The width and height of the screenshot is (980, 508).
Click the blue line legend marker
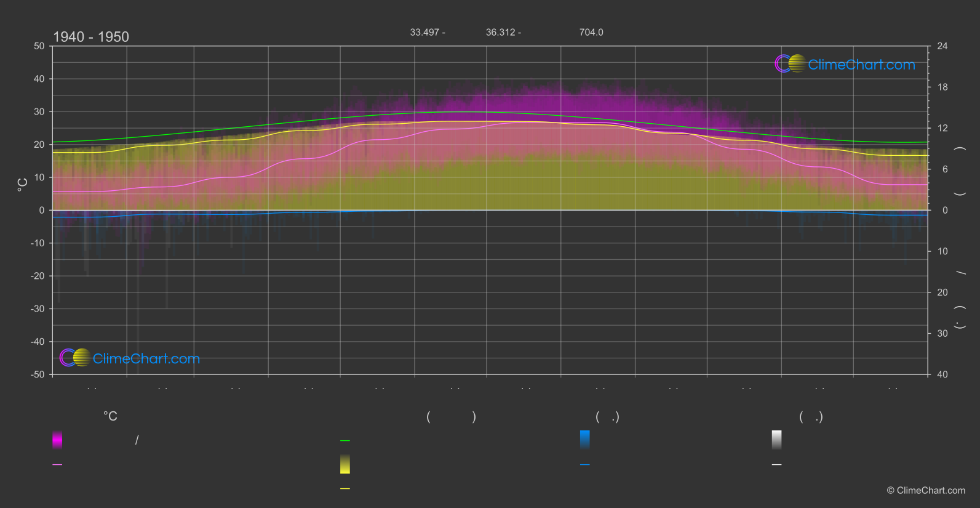pyautogui.click(x=585, y=465)
